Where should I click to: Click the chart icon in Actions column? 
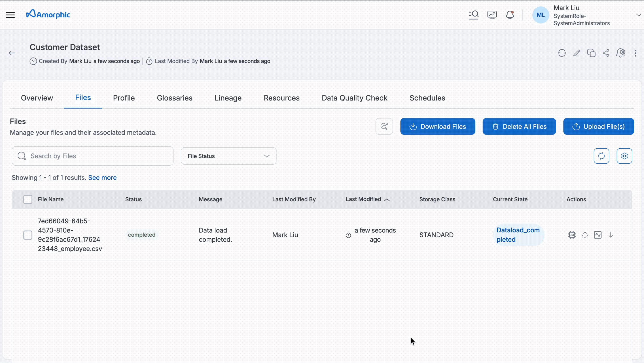pos(597,235)
